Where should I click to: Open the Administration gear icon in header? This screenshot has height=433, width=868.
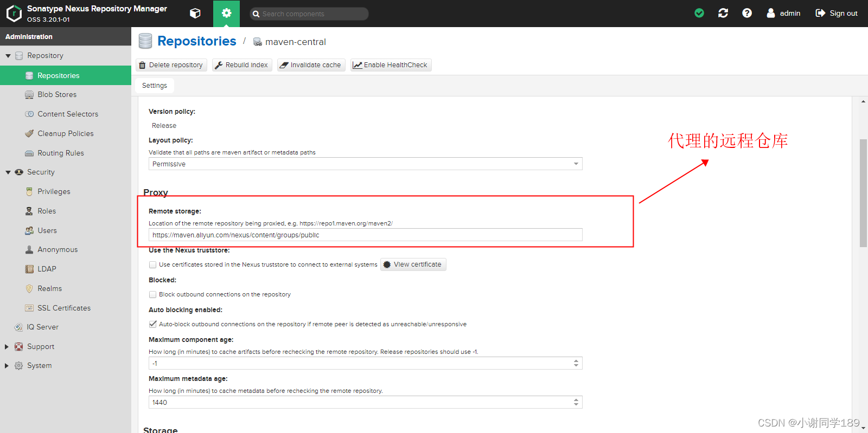[x=226, y=14]
